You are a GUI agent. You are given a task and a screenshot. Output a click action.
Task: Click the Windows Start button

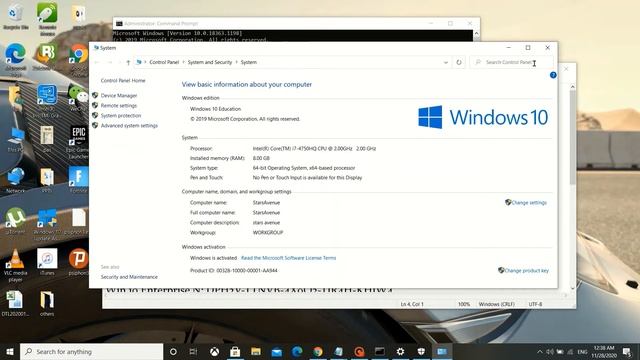click(10, 351)
